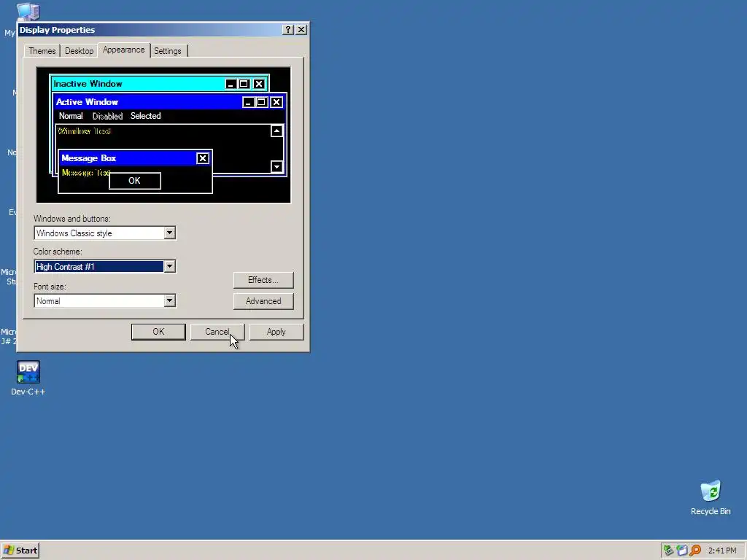Click the preview's OK button in Message Box
Screen dimensions: 747x560
(135, 181)
